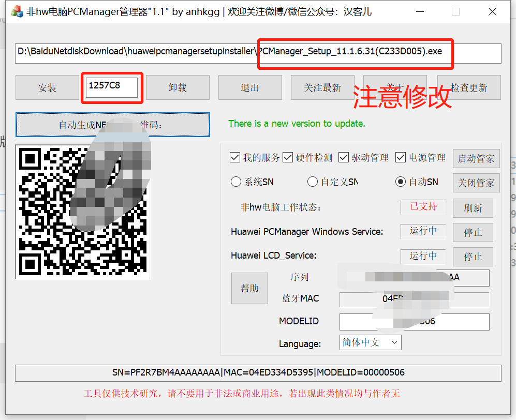This screenshot has height=420, width=516.
Task: Click 关闭管家 to close PCManager
Action: pyautogui.click(x=476, y=183)
